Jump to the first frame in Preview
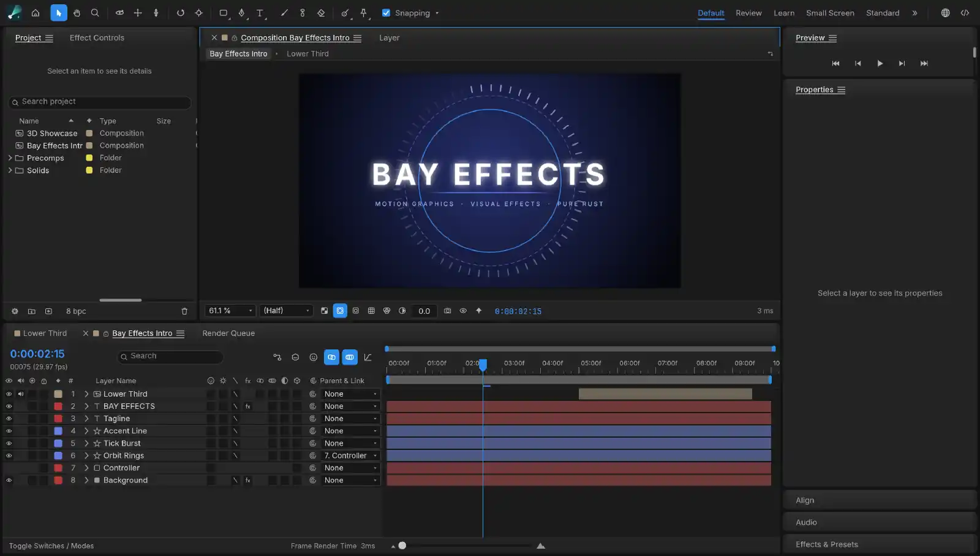Image resolution: width=980 pixels, height=556 pixels. click(835, 63)
